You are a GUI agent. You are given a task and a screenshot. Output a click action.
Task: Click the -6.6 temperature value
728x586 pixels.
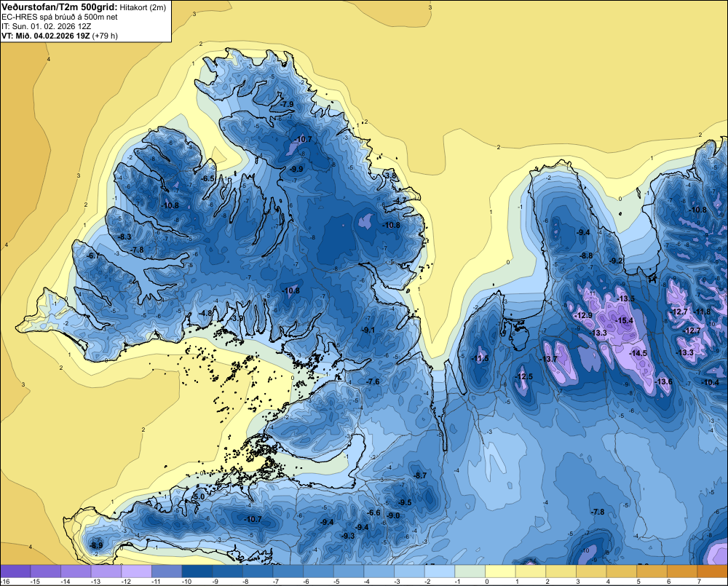tap(373, 512)
